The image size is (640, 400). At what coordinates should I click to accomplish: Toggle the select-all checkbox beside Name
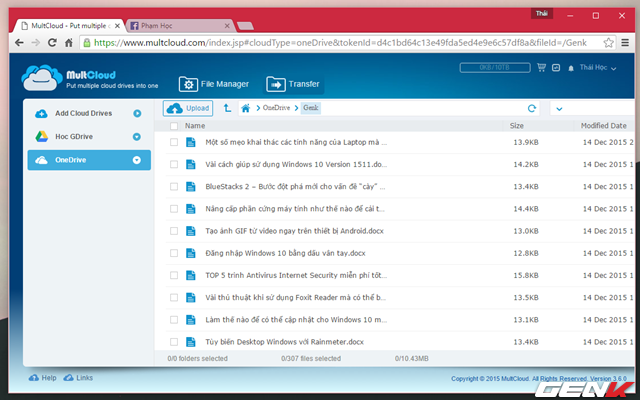174,126
